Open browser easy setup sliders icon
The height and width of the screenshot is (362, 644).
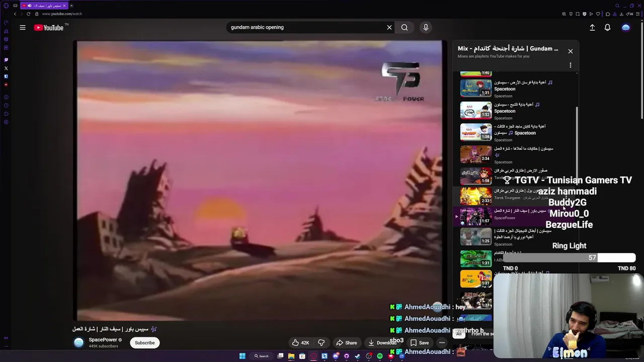pos(637,14)
